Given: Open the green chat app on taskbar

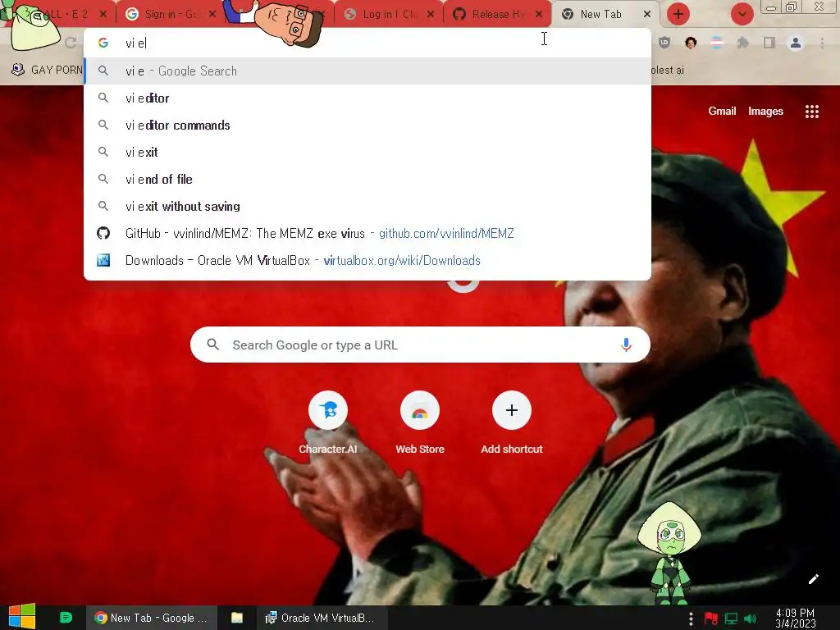Looking at the screenshot, I should tap(66, 618).
